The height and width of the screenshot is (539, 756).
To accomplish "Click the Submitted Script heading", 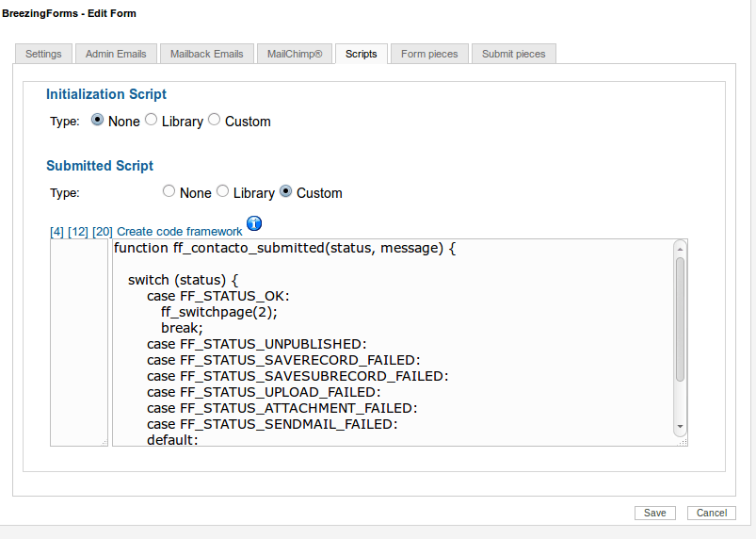I will [x=100, y=166].
